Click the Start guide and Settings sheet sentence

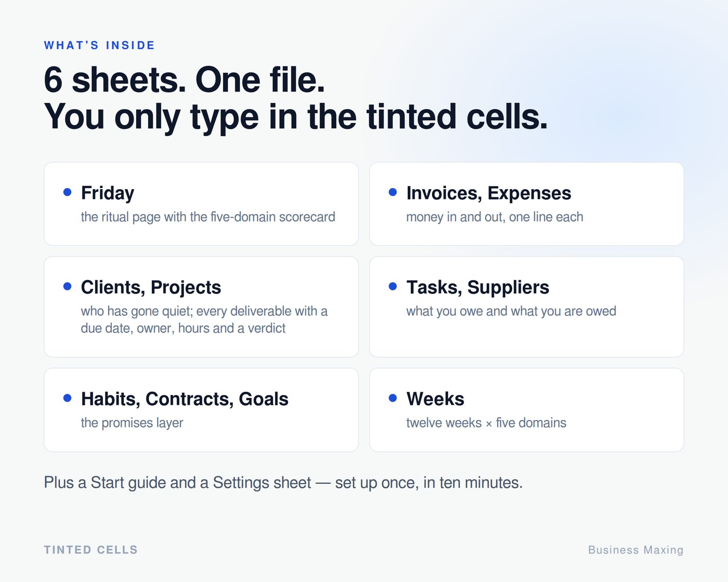pos(283,483)
